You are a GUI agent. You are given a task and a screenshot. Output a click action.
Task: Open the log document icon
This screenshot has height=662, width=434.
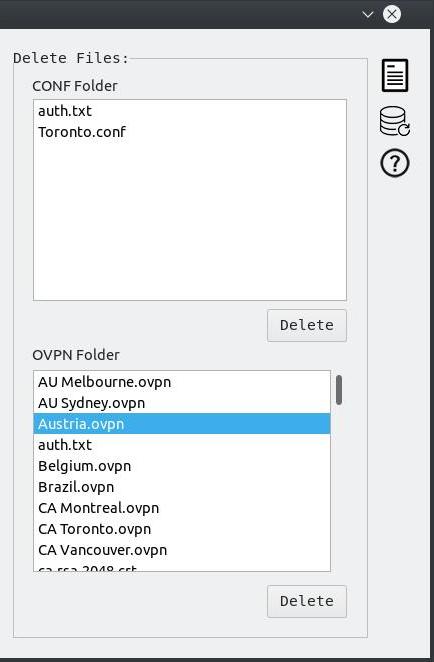(395, 76)
